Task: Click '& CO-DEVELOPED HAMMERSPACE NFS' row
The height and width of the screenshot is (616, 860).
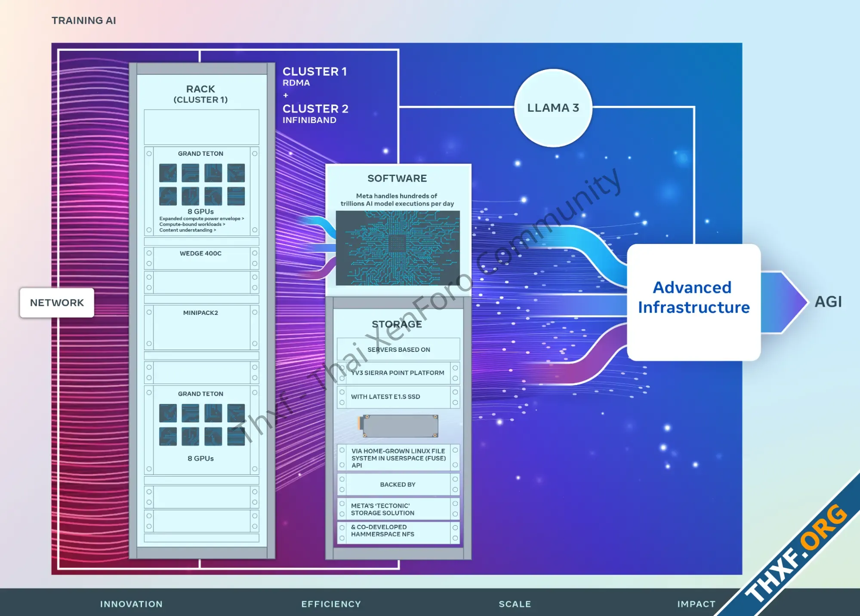Action: point(398,533)
